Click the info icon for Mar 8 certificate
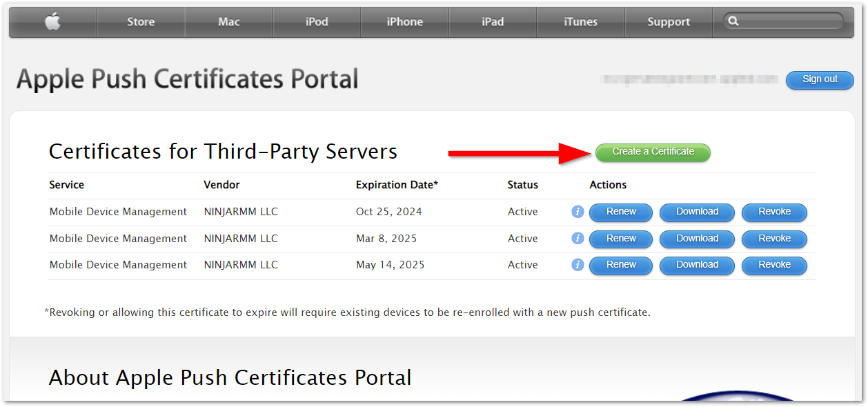The height and width of the screenshot is (407, 868). 578,239
